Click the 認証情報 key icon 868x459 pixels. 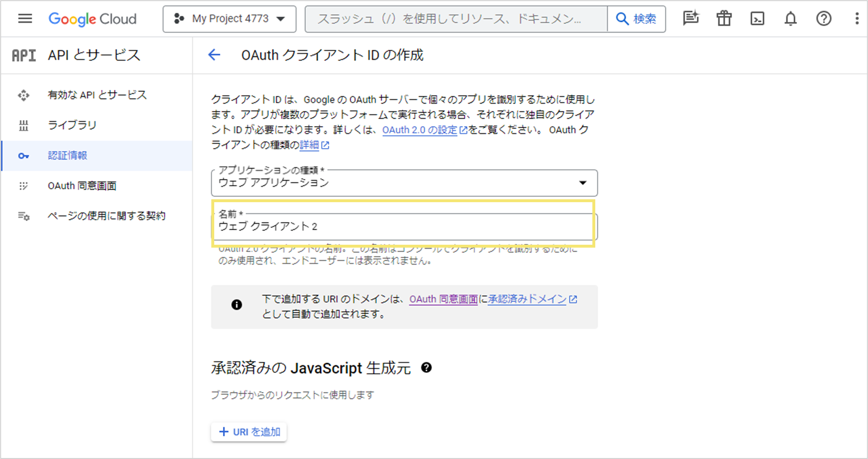coord(24,156)
